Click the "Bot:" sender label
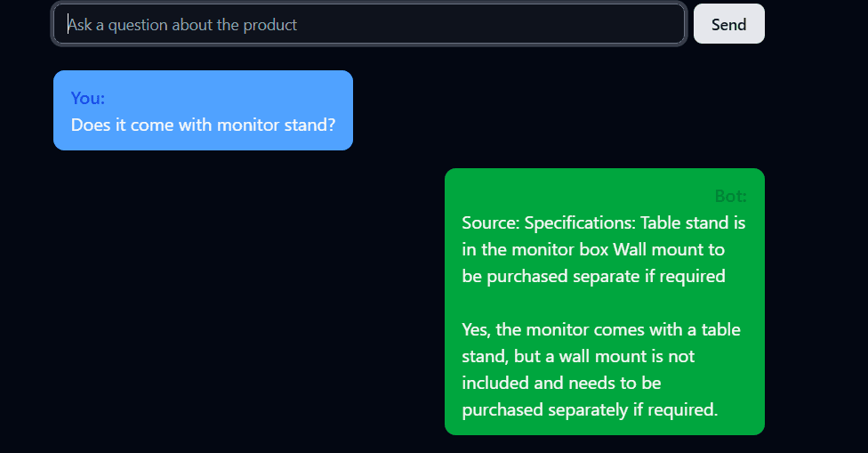868x453 pixels. tap(730, 196)
